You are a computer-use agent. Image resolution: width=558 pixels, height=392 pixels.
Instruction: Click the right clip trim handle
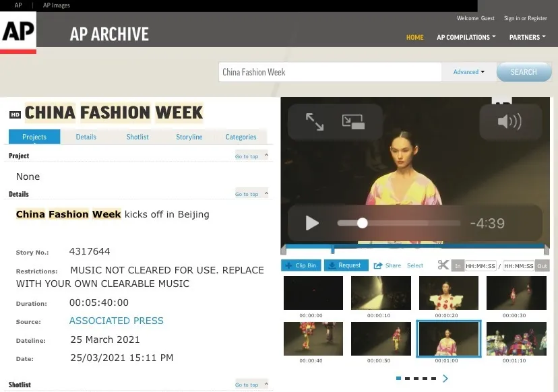pyautogui.click(x=547, y=250)
